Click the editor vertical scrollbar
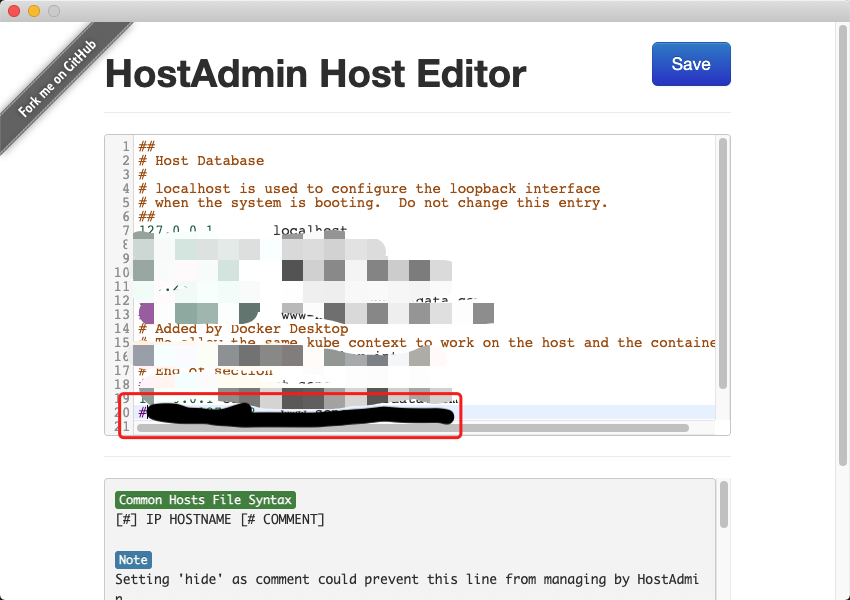This screenshot has width=850, height=600. click(723, 263)
